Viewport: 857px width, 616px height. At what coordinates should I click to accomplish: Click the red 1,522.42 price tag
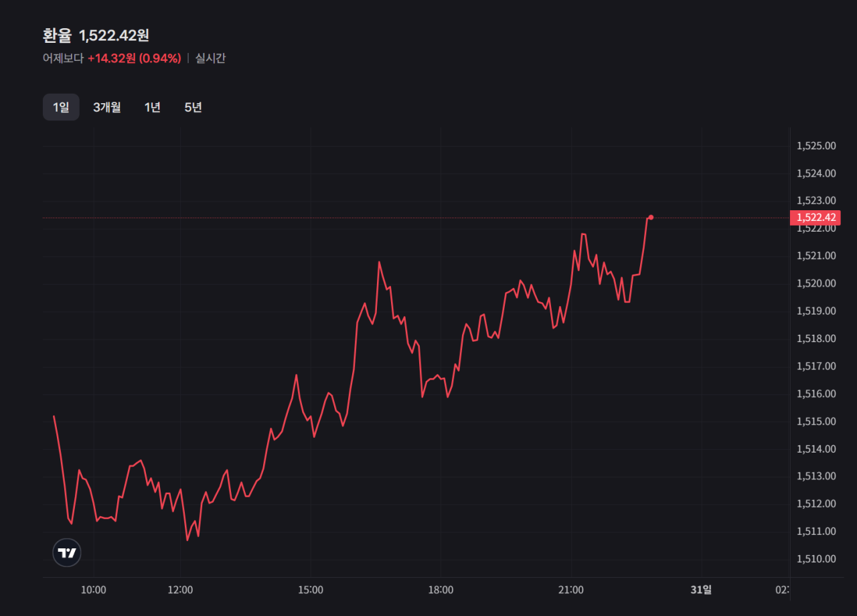(815, 218)
